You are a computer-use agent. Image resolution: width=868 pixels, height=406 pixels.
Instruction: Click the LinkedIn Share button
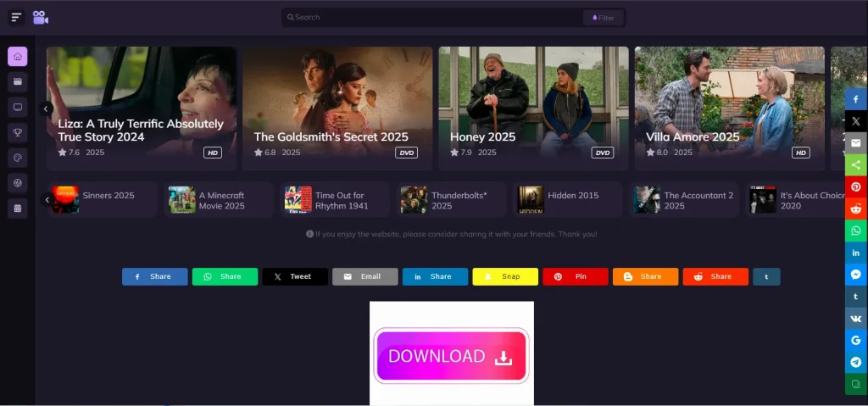coord(435,276)
